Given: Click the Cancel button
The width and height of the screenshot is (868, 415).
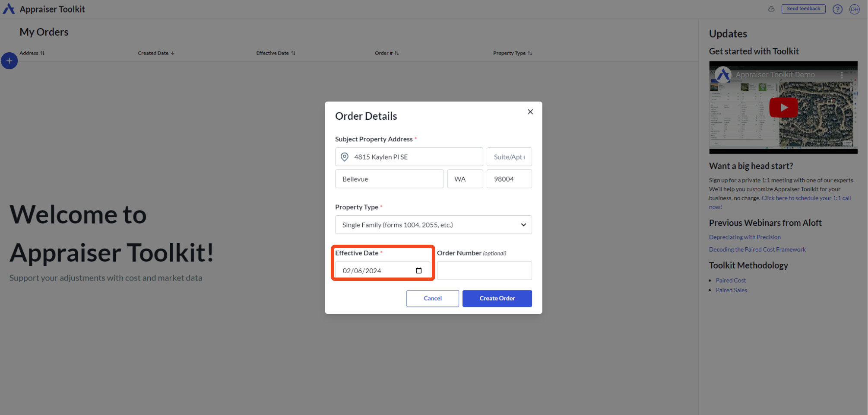Looking at the screenshot, I should tap(432, 299).
